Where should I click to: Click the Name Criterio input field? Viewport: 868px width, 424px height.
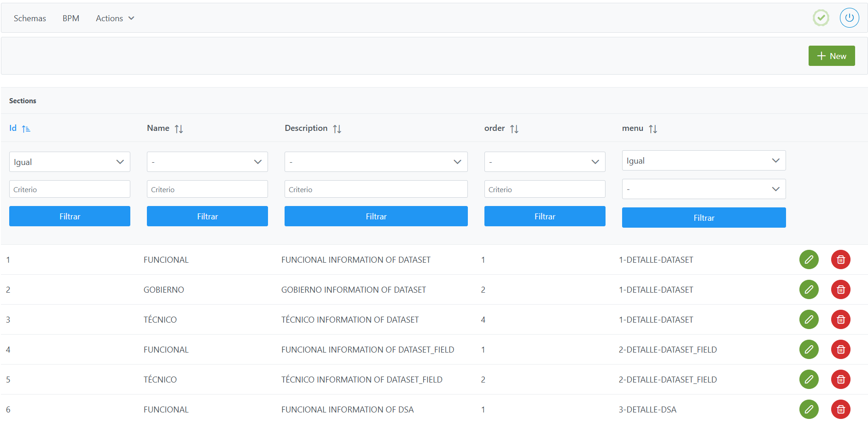pos(207,189)
